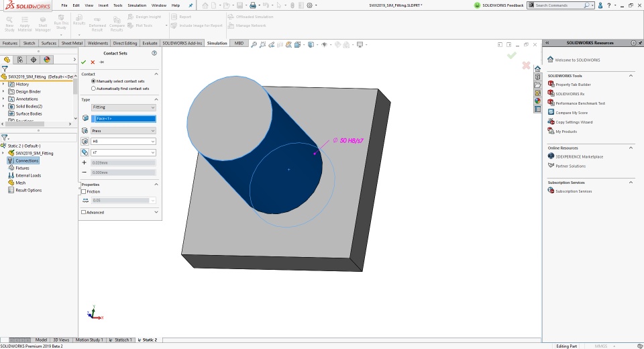644x349 pixels.
Task: Open the Fitting contact type dropdown
Action: (123, 107)
